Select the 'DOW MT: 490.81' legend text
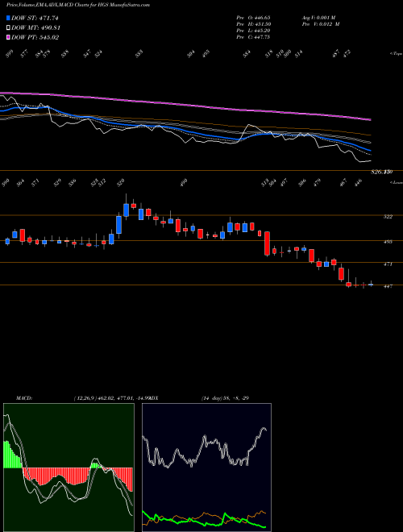Image resolution: width=403 pixels, height=532 pixels. coord(35,27)
